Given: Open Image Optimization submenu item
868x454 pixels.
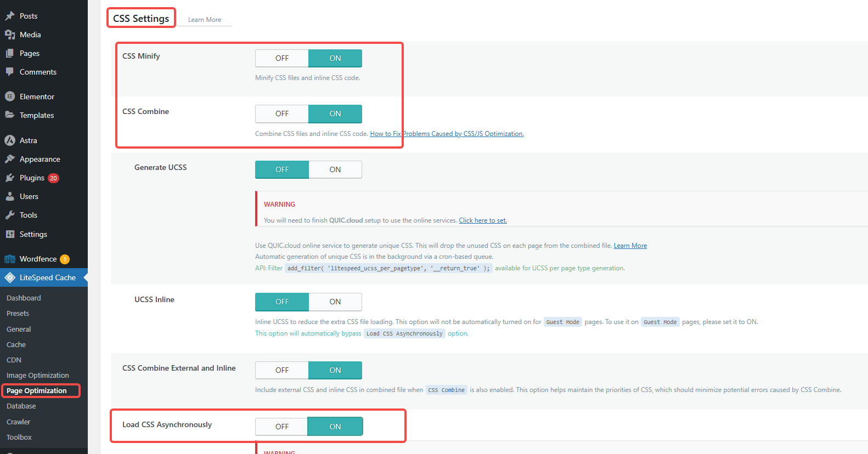Looking at the screenshot, I should (x=37, y=375).
